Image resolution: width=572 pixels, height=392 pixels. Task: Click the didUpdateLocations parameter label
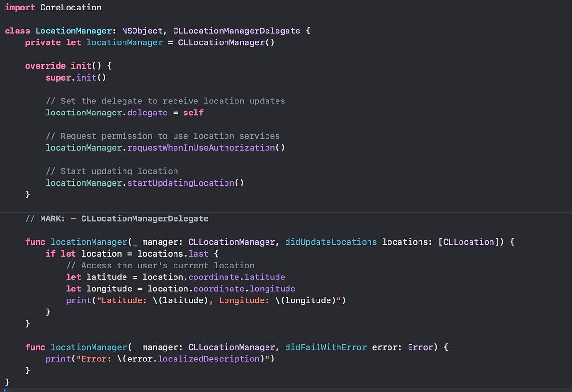click(331, 242)
